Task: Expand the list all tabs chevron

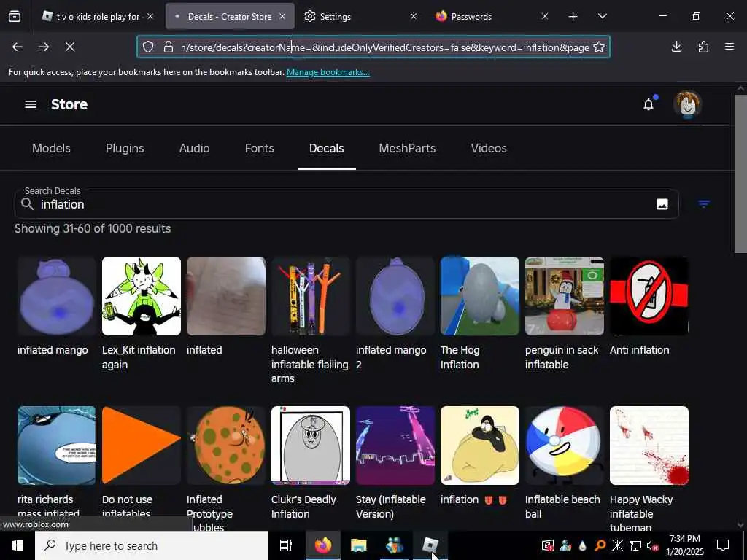Action: coord(602,17)
